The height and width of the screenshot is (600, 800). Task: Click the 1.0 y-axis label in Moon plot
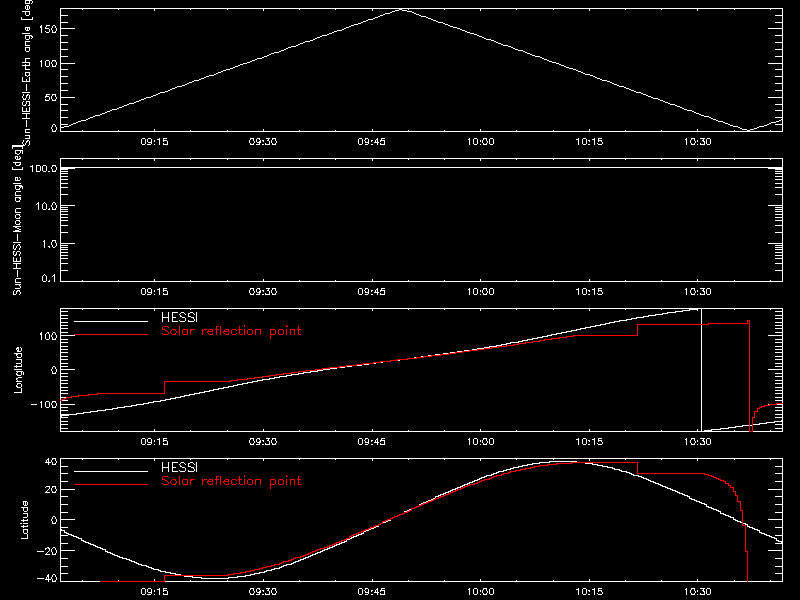(x=49, y=244)
